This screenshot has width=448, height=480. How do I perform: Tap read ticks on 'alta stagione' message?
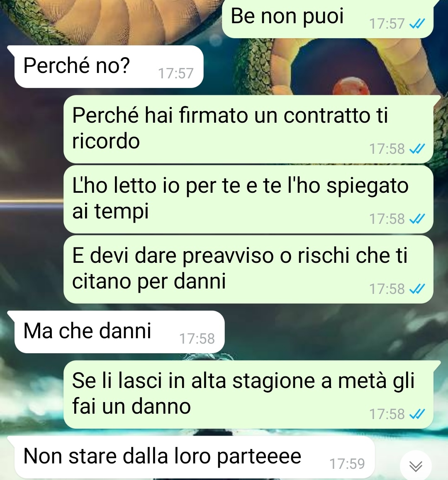(417, 414)
